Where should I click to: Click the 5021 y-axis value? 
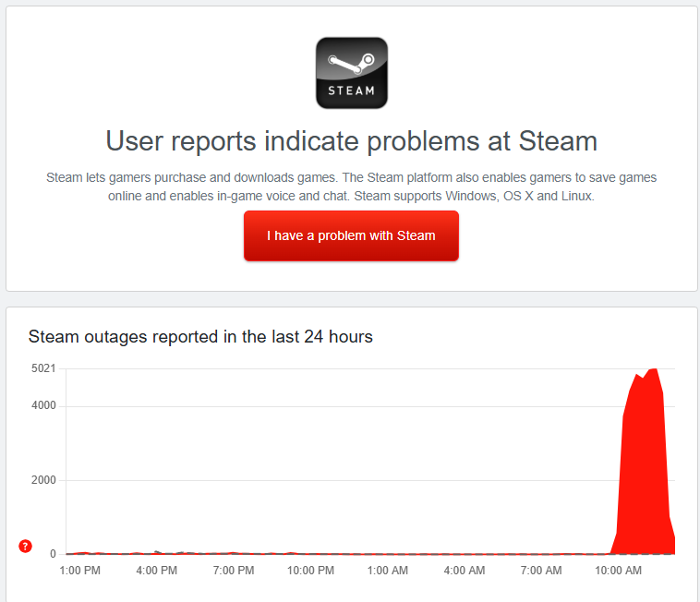coord(43,368)
